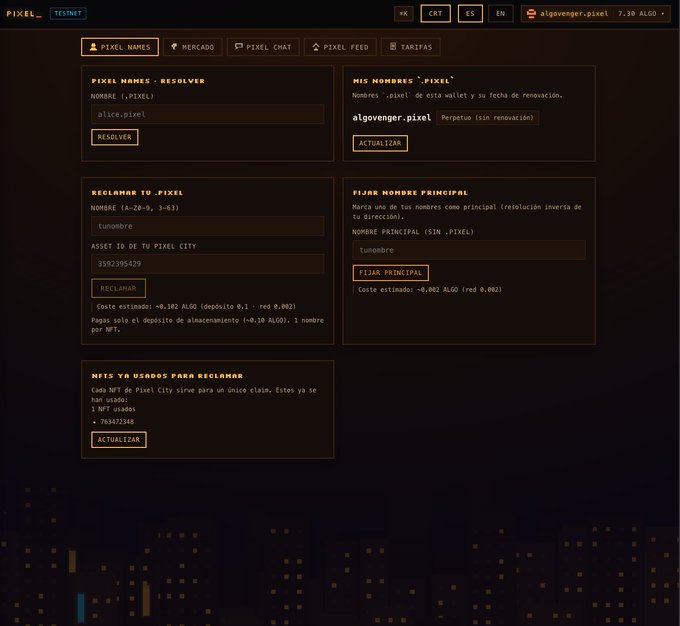The width and height of the screenshot is (680, 626).
Task: Click the Asset ID de tu Pixel City label
Action: (x=144, y=246)
